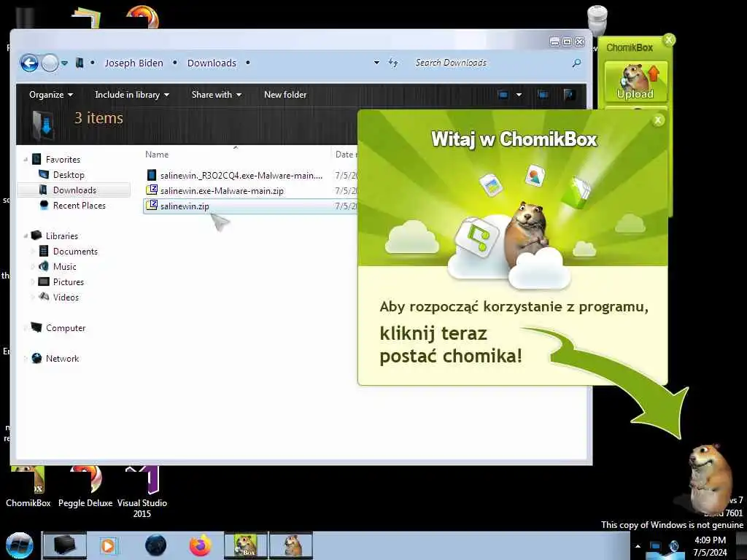The width and height of the screenshot is (747, 560).
Task: Open Peggle Deluxe desktop shortcut
Action: 85,487
